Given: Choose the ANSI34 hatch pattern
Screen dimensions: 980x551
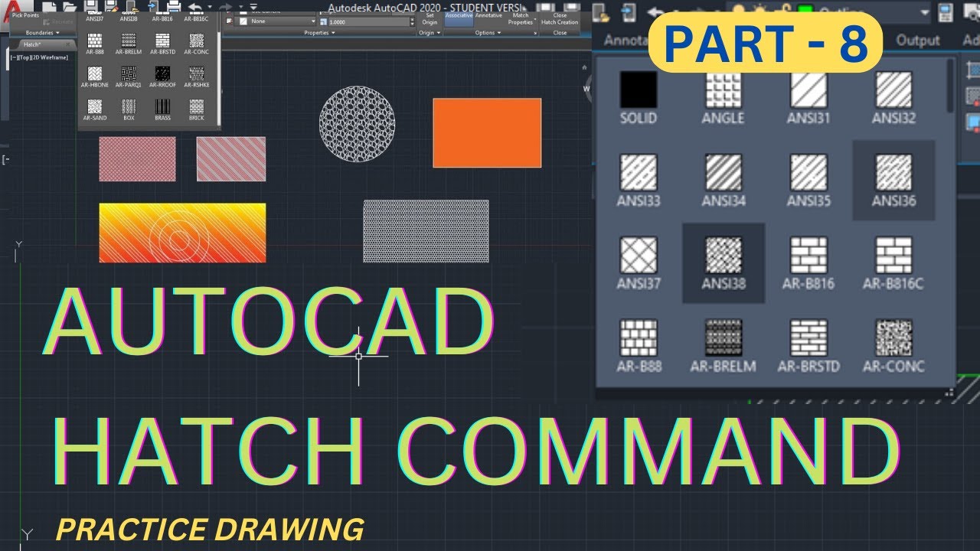Looking at the screenshot, I should coord(723,181).
